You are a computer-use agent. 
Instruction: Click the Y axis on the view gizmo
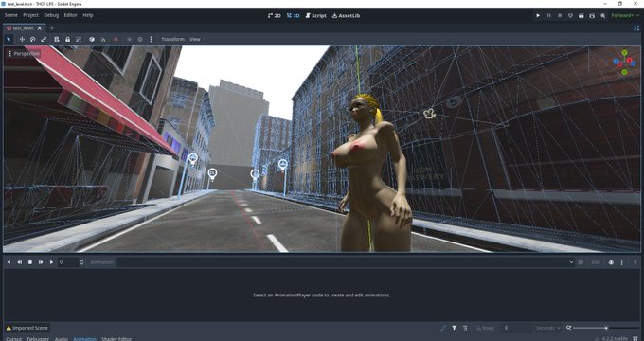coord(624,53)
